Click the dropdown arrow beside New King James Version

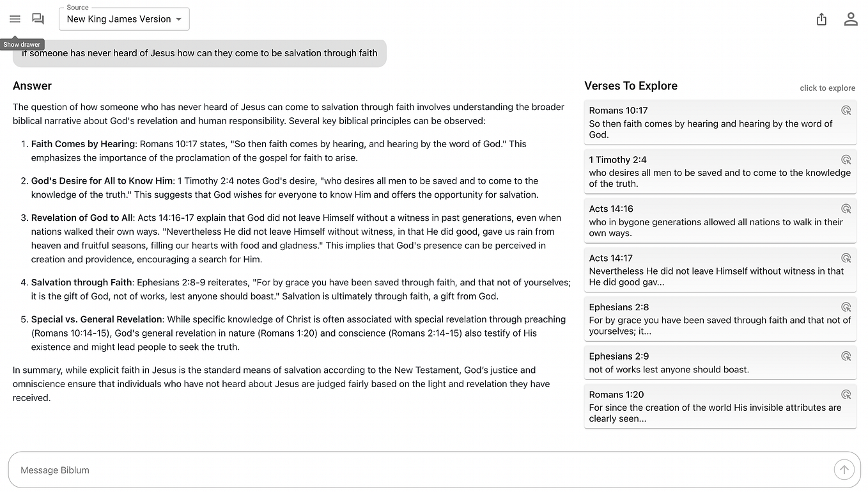179,19
